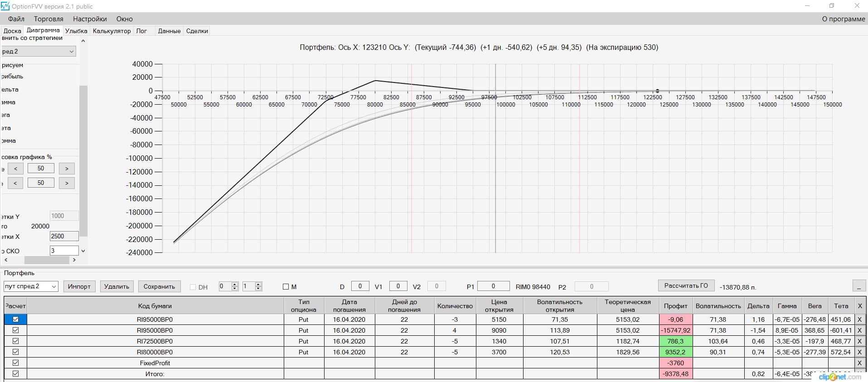Increase first chart zoom percentage with right arrow
This screenshot has width=868, height=382.
(67, 169)
